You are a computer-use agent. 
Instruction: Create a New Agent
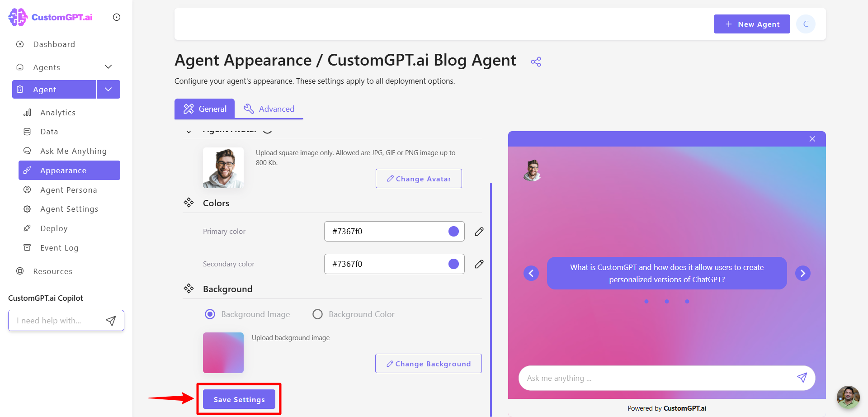[752, 24]
